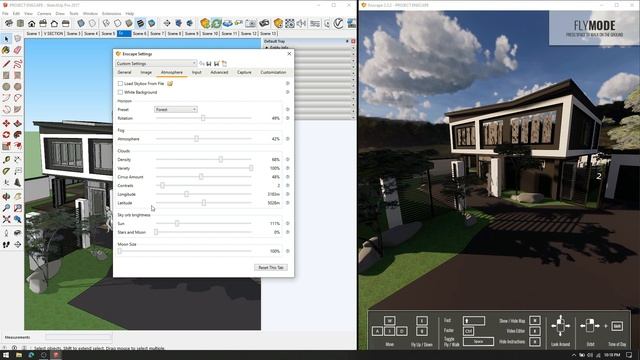
Task: Switch to Scene 7 tab
Action: pyautogui.click(x=157, y=33)
